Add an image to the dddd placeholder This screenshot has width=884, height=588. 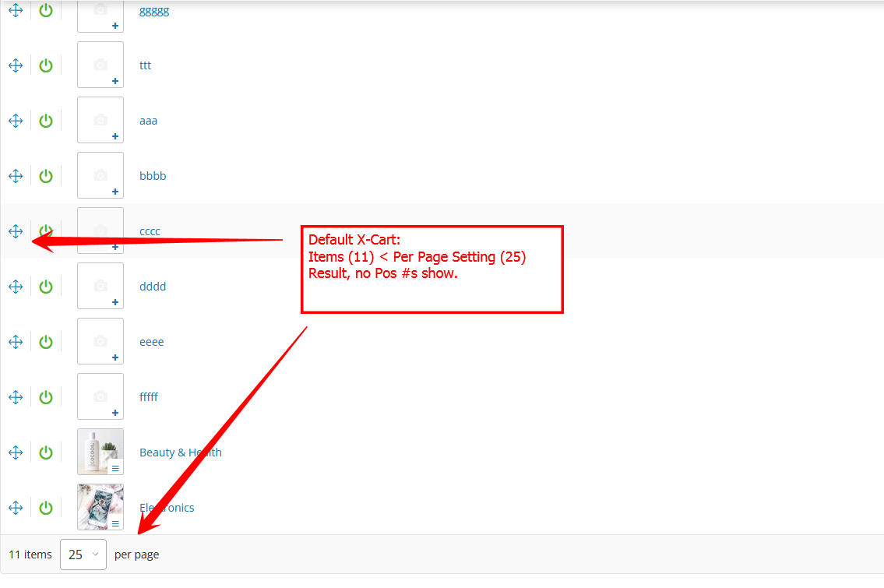pyautogui.click(x=115, y=302)
